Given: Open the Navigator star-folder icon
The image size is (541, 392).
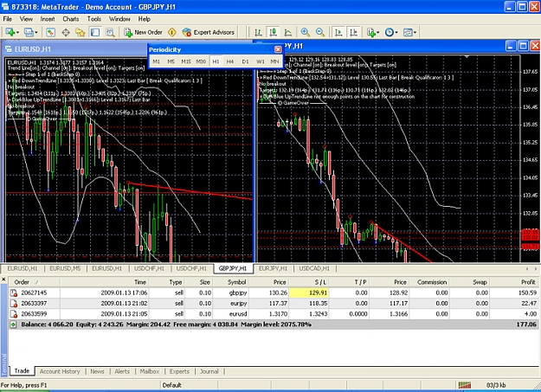Looking at the screenshot, I should (81, 32).
